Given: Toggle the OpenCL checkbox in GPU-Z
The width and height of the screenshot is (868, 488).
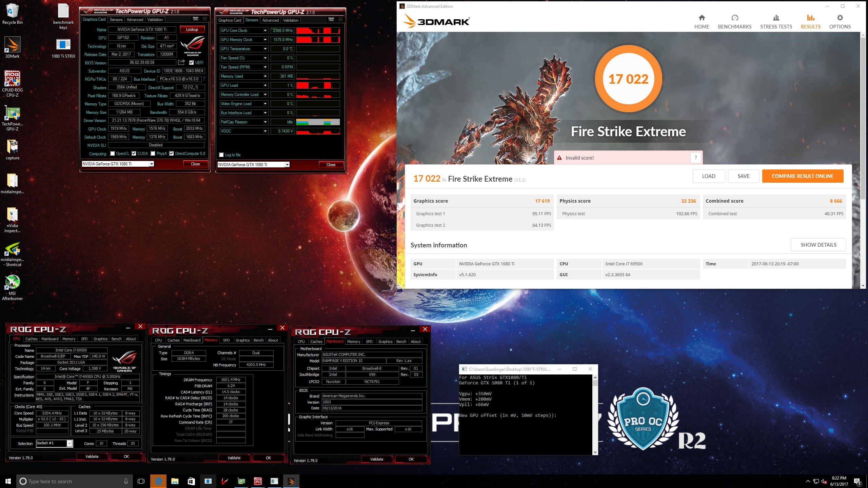Looking at the screenshot, I should tap(112, 154).
